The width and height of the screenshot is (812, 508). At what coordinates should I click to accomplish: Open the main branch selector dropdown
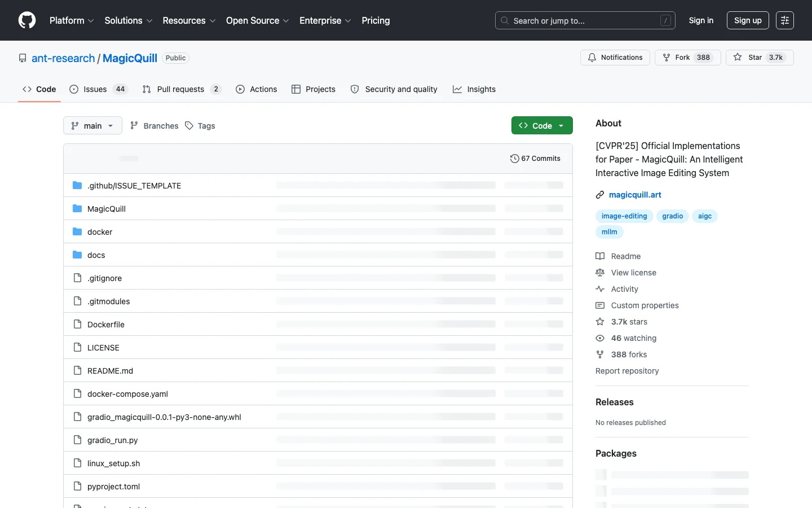pos(92,125)
